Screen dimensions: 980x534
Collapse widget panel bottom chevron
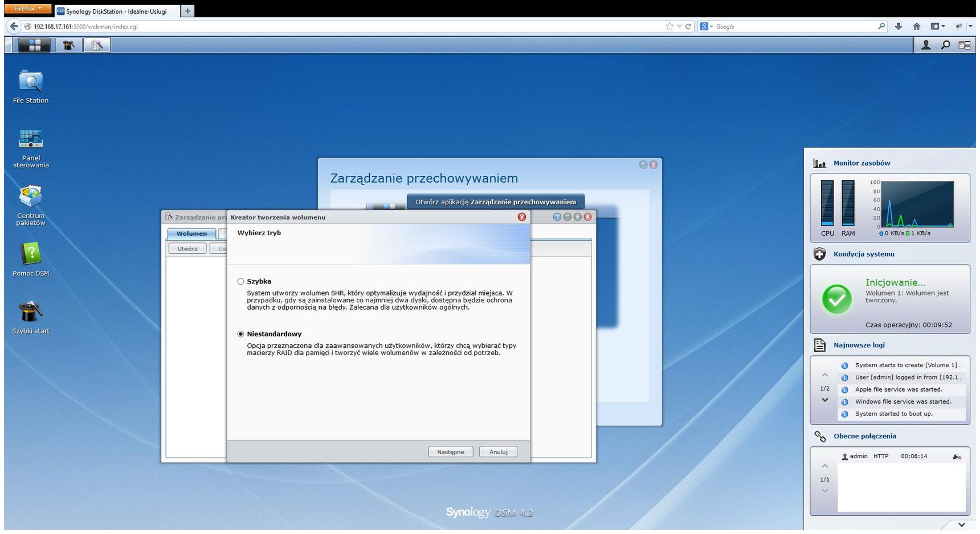(x=962, y=525)
